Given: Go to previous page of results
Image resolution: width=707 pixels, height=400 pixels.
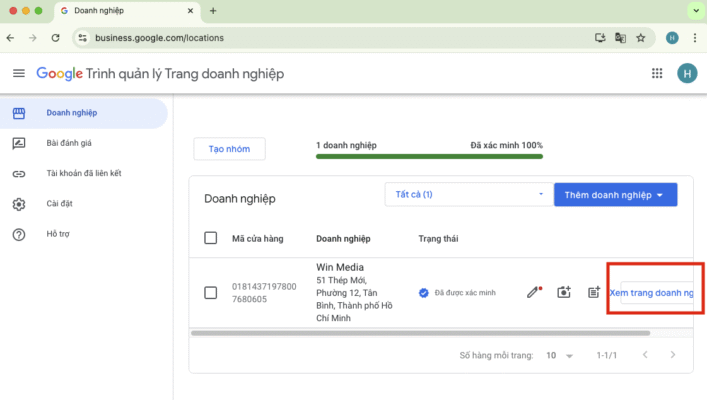Looking at the screenshot, I should (645, 355).
